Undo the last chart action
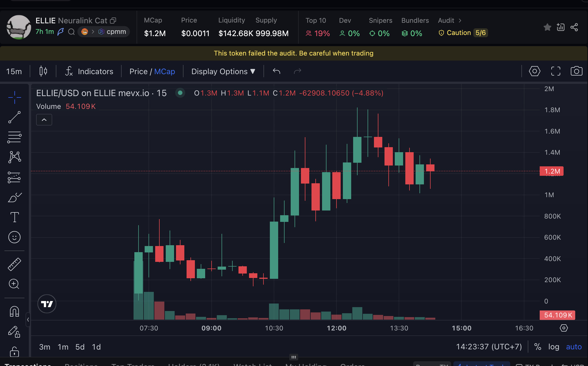The height and width of the screenshot is (366, 588). tap(277, 71)
